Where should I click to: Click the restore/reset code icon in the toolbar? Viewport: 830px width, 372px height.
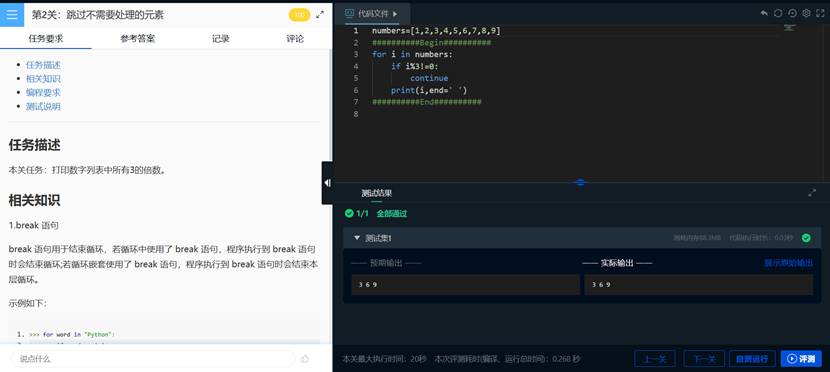point(792,13)
